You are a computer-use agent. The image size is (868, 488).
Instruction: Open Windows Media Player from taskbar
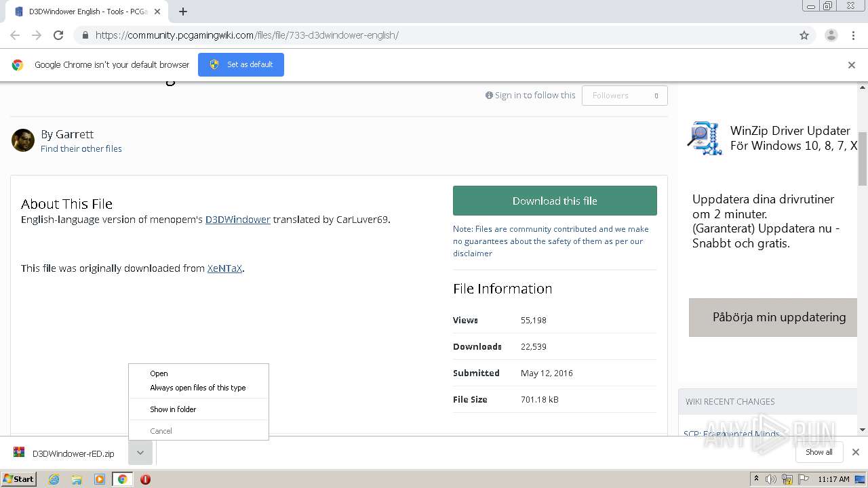coord(100,479)
